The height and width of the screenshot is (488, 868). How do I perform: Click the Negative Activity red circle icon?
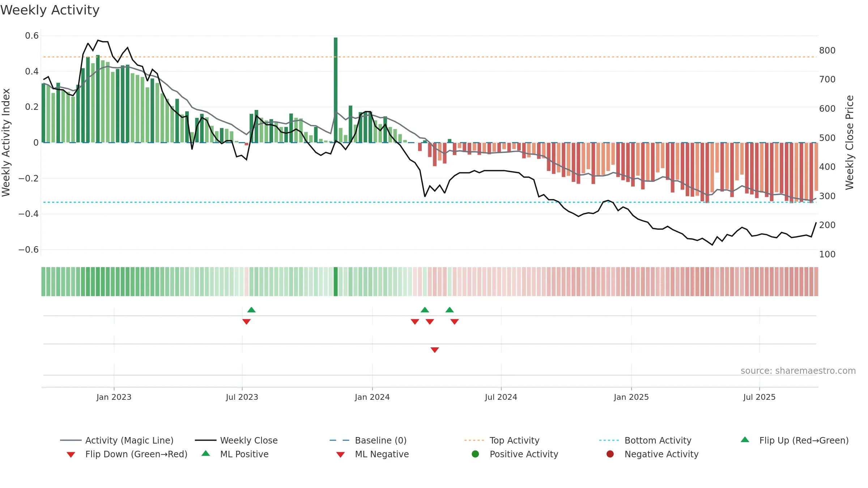(610, 454)
